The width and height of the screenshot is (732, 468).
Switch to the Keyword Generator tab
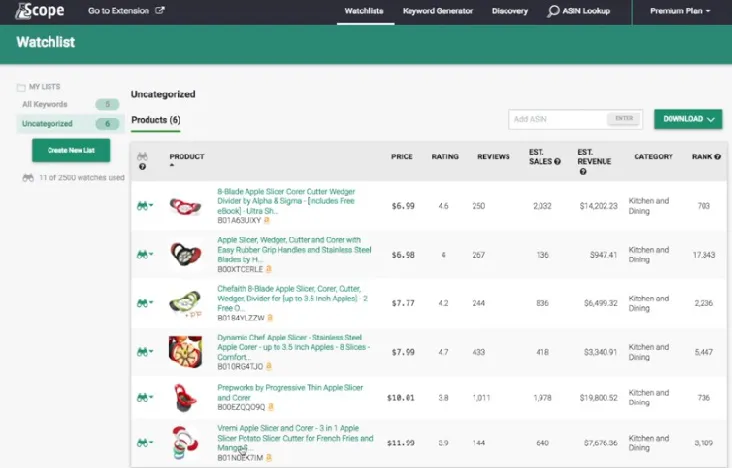point(437,12)
